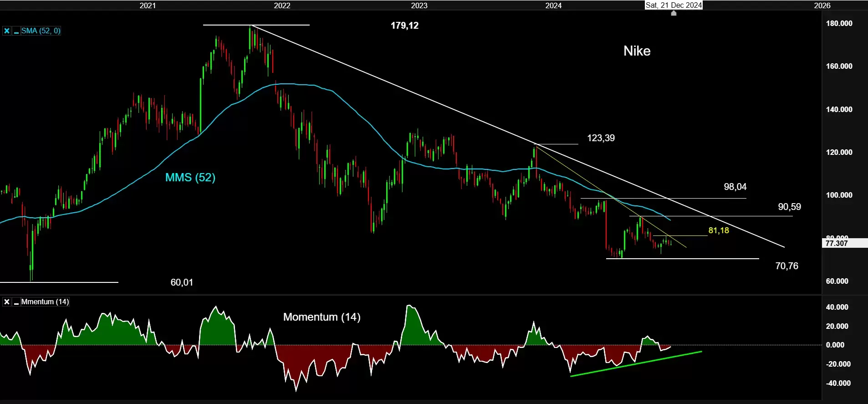Viewport: 868px width, 404px height.
Task: Select the date cursor marker below the date label
Action: click(674, 13)
